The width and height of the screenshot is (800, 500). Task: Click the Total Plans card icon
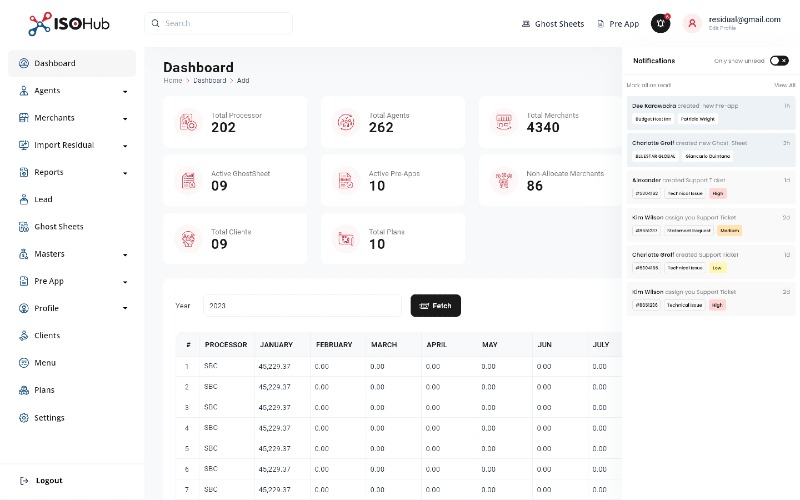tap(346, 239)
